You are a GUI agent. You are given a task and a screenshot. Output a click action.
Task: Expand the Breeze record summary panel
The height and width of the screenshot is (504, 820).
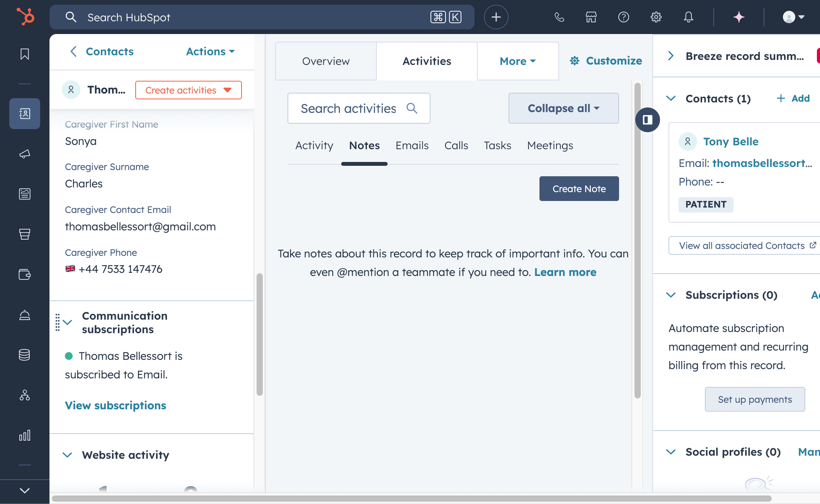(x=671, y=56)
